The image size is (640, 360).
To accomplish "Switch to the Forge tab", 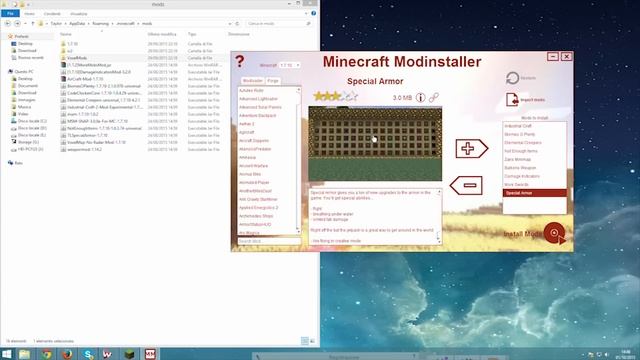I will tap(273, 81).
